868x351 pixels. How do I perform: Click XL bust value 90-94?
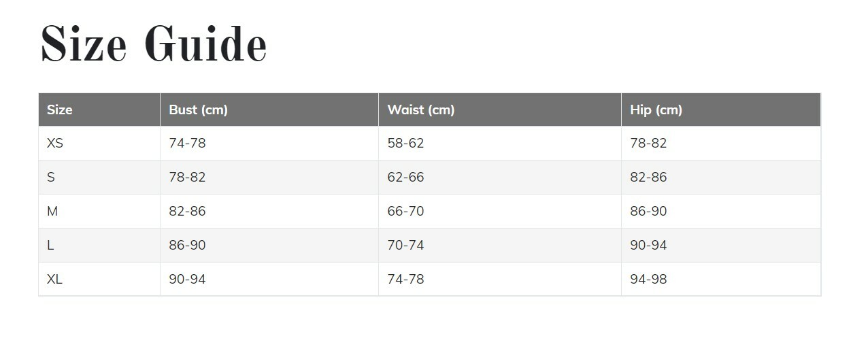[187, 280]
